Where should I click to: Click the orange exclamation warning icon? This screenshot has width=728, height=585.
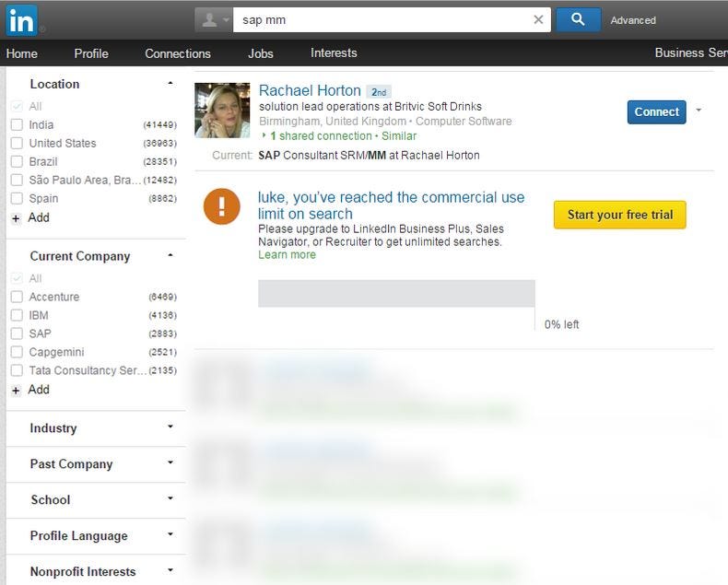pyautogui.click(x=222, y=206)
